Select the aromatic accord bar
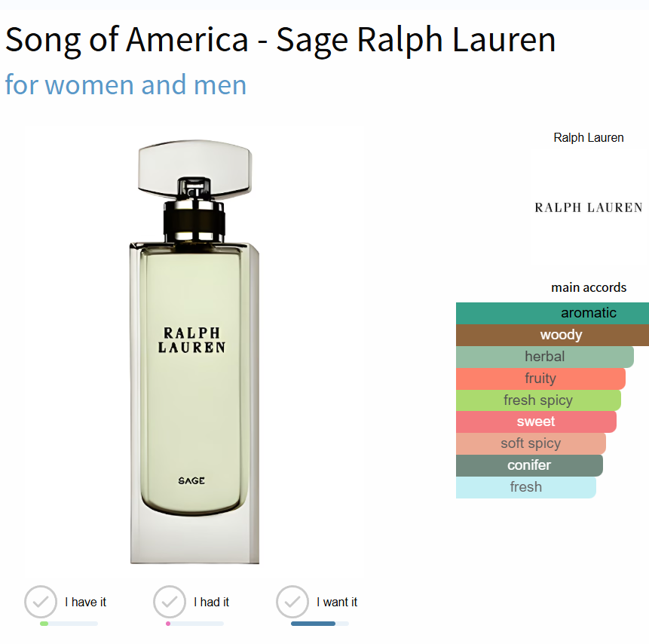649x644 pixels. click(x=552, y=312)
